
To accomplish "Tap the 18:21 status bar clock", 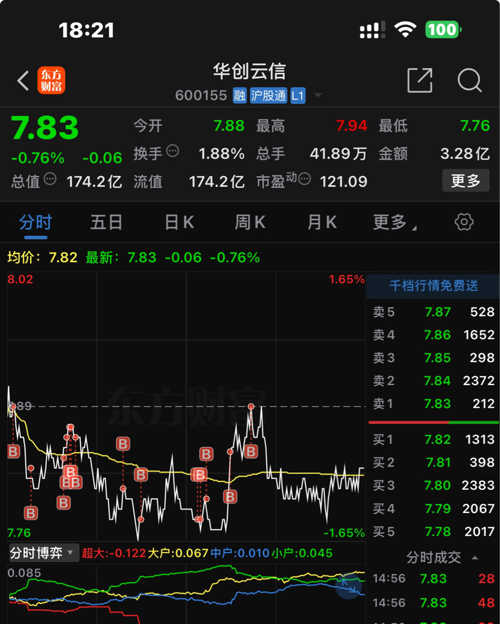I will (86, 30).
